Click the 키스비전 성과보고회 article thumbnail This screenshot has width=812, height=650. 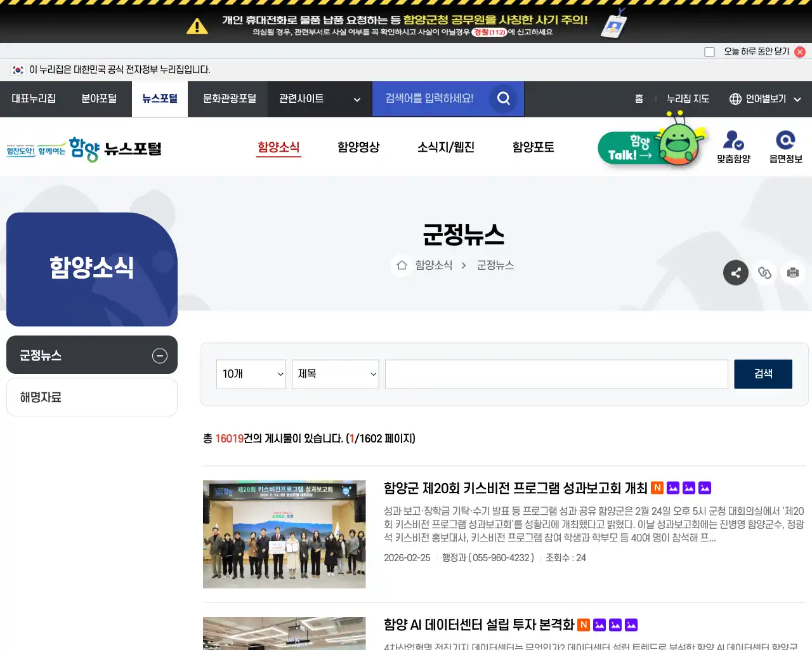[284, 534]
